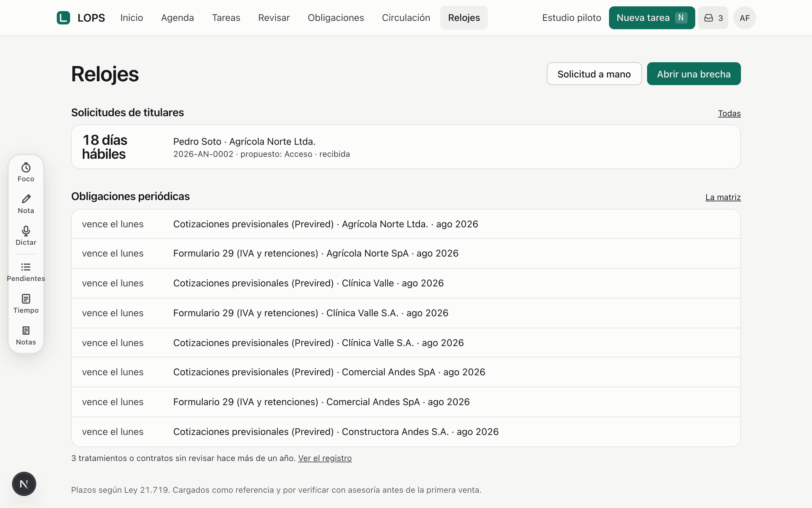Open Cotizaciones previsionales Comercial Andes SpA row
812x508 pixels.
(x=406, y=372)
